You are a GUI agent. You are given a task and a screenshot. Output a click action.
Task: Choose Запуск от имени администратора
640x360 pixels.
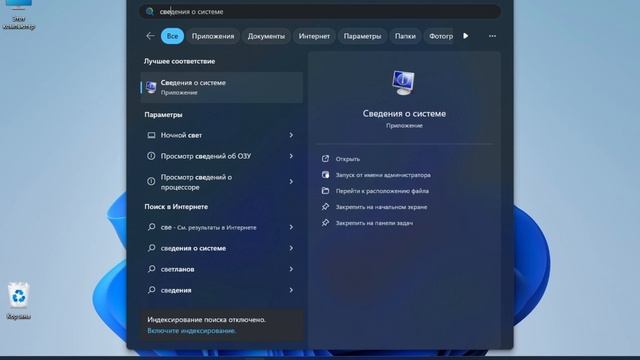pyautogui.click(x=383, y=175)
